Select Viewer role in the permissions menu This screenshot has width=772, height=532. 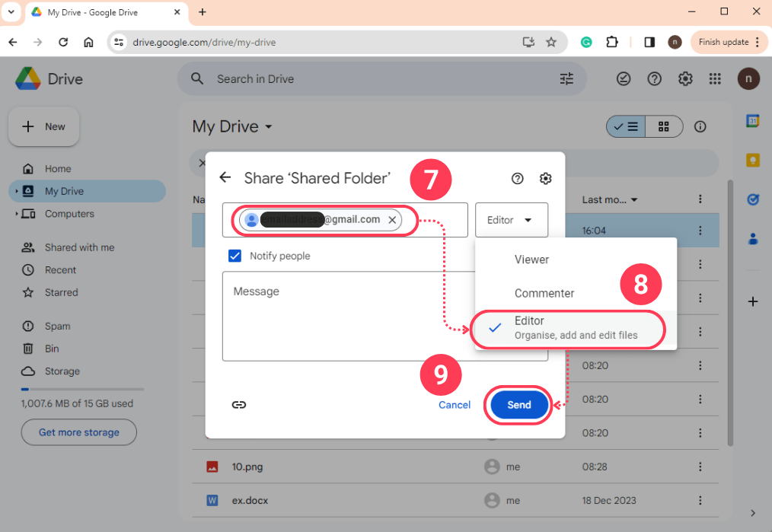(531, 259)
